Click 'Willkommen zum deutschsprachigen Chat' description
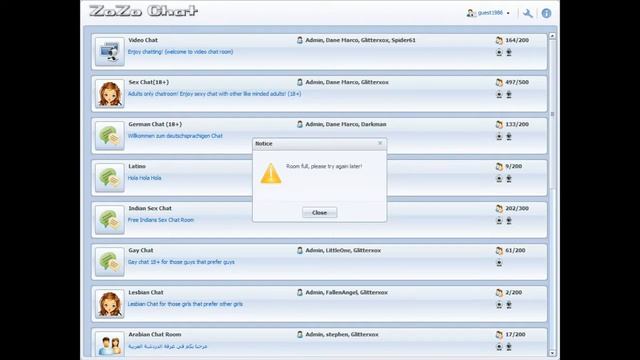Screen dimensions: 640x360 [x=175, y=136]
